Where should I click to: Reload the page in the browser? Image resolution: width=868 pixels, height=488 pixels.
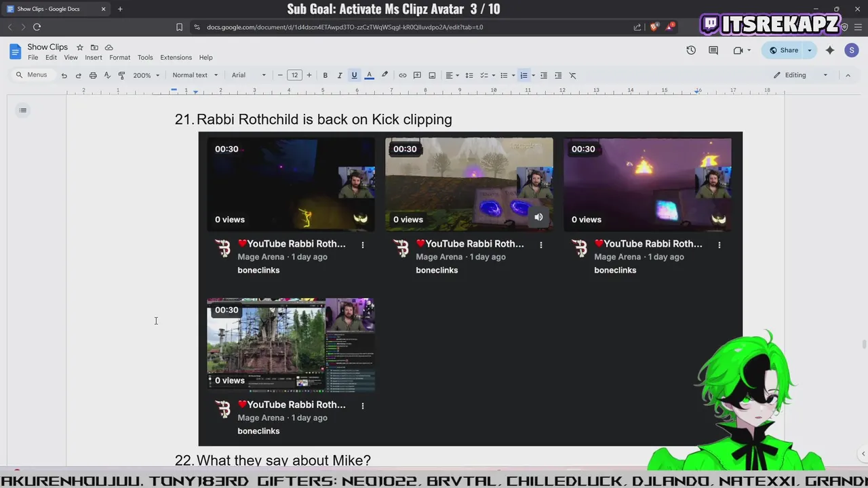pyautogui.click(x=37, y=27)
